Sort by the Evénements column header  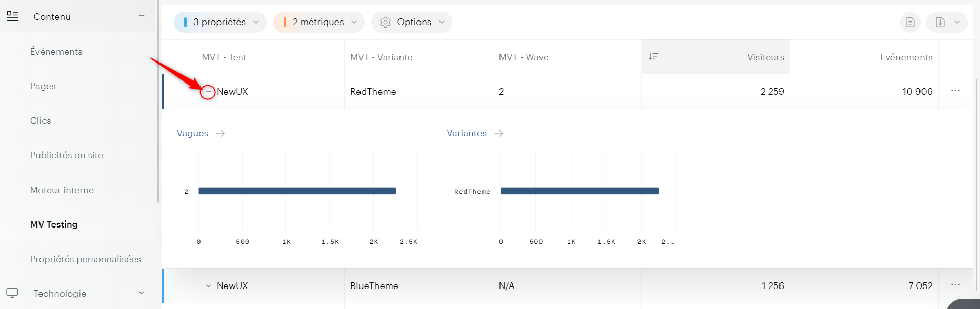(906, 57)
